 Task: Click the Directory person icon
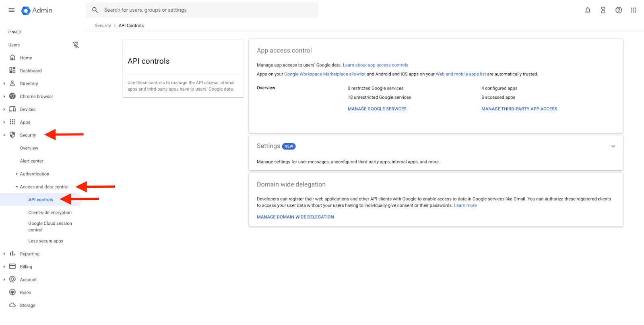[12, 83]
